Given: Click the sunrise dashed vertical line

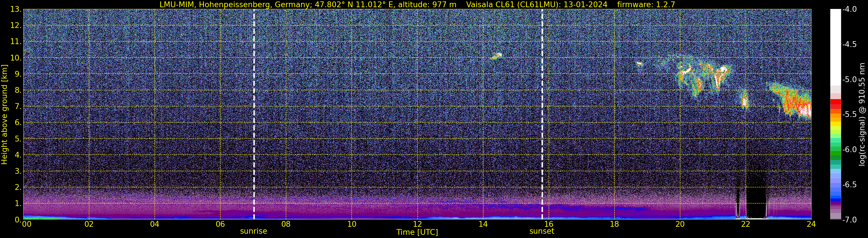Looking at the screenshot, I should click(254, 114).
